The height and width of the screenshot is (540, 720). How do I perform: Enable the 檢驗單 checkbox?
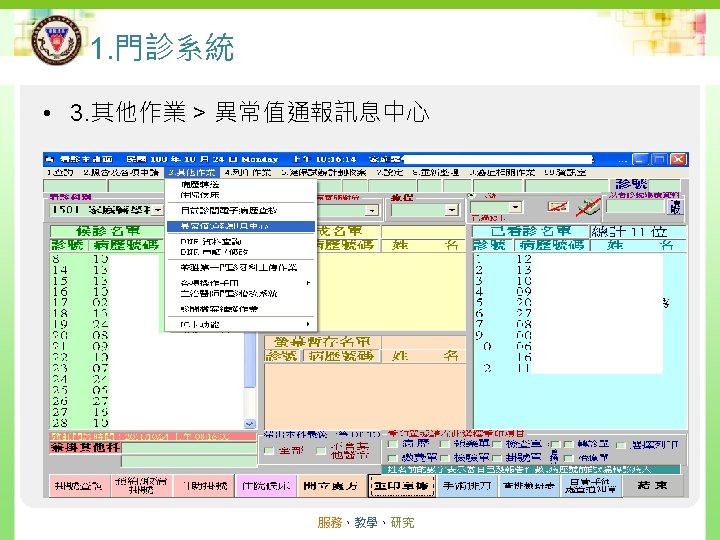click(x=444, y=458)
